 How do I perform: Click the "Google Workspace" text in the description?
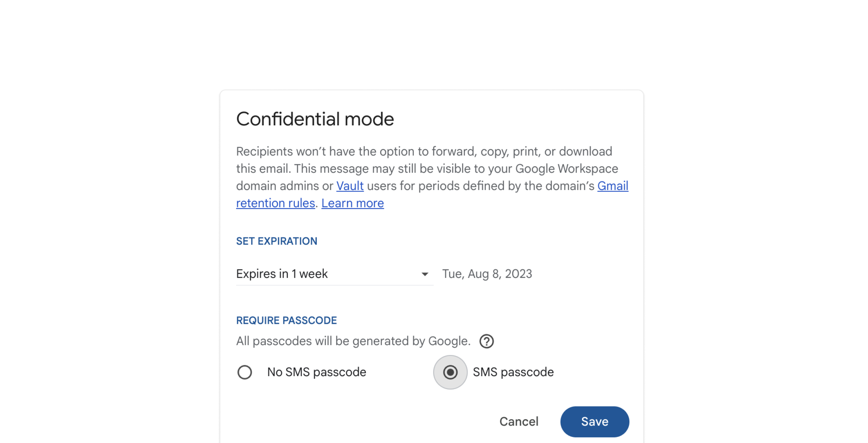click(567, 169)
